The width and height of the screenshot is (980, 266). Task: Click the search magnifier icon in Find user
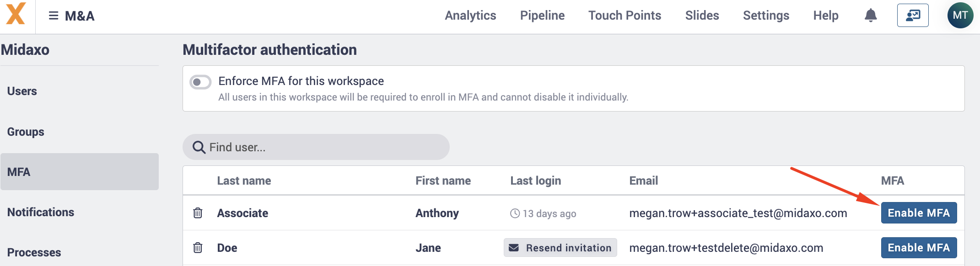(199, 147)
